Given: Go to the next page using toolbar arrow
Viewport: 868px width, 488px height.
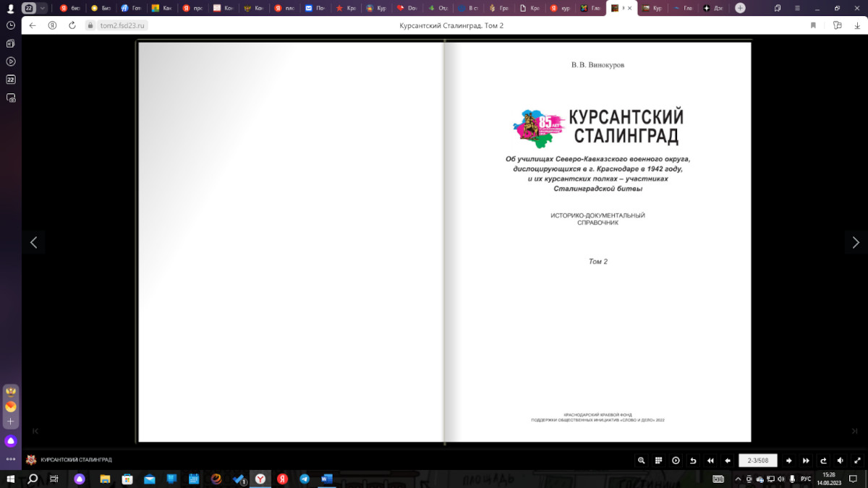Looking at the screenshot, I should [x=788, y=461].
